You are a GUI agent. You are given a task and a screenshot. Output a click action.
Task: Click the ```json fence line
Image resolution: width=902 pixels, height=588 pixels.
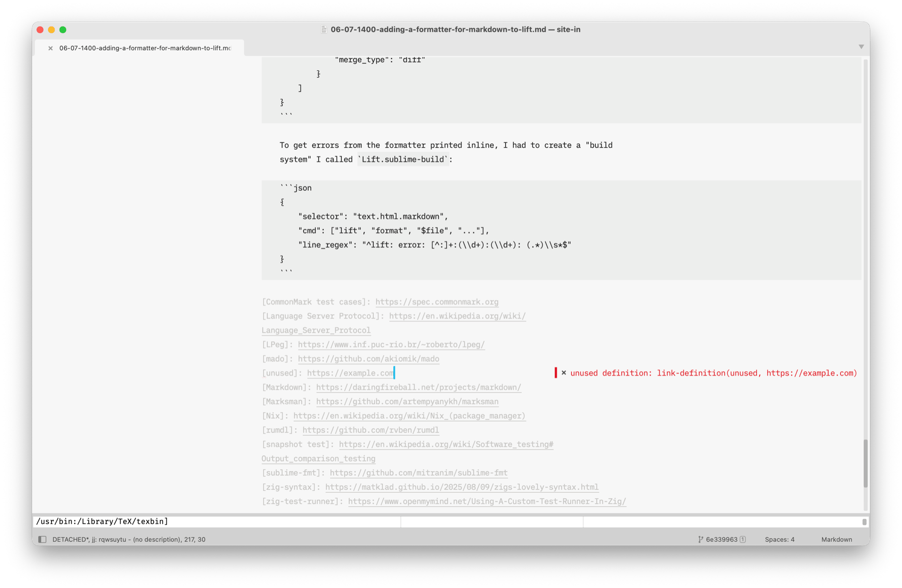coord(296,188)
